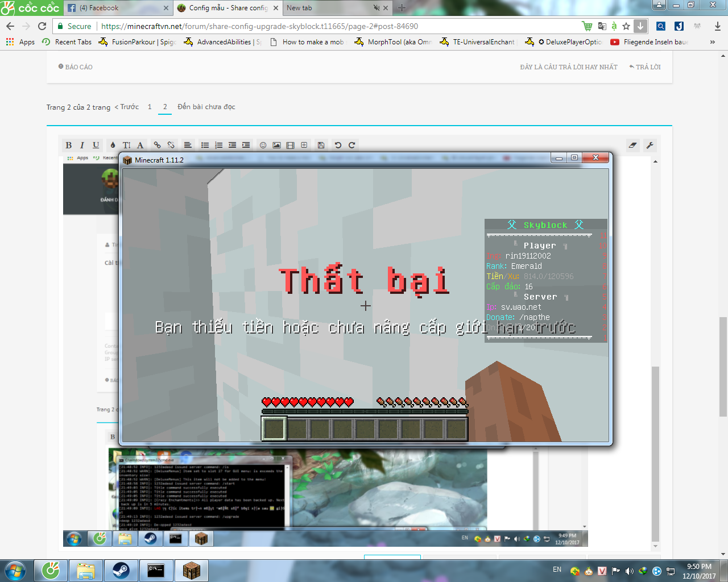Image resolution: width=728 pixels, height=582 pixels.
Task: Toggle italic in the reply editor
Action: (x=82, y=145)
